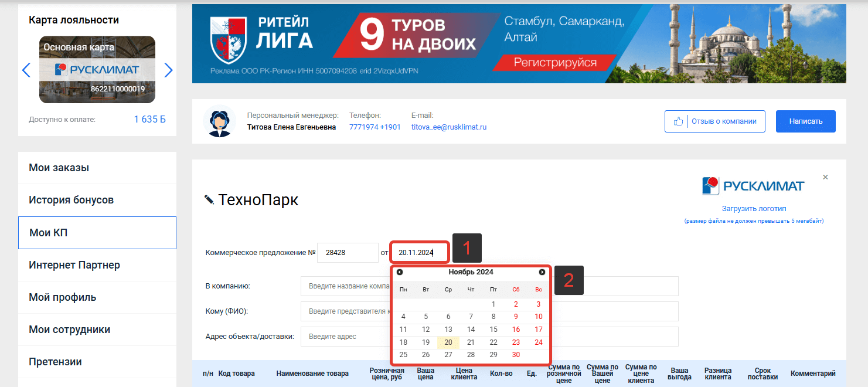Call manager phone 7771974 +1901

point(375,127)
